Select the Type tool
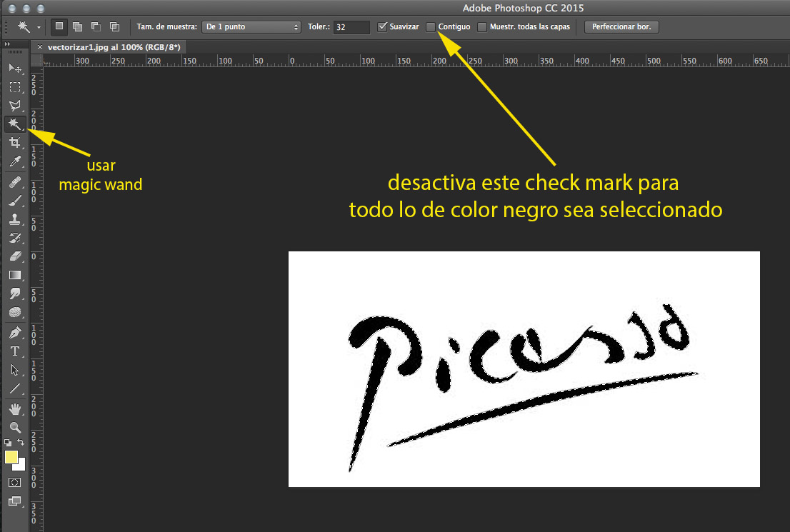Screen dimensions: 790x532 pos(15,351)
